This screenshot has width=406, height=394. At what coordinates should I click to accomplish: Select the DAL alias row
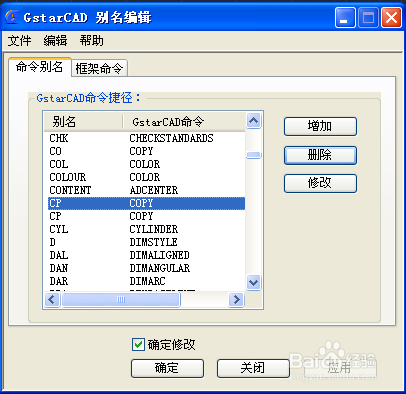147,255
